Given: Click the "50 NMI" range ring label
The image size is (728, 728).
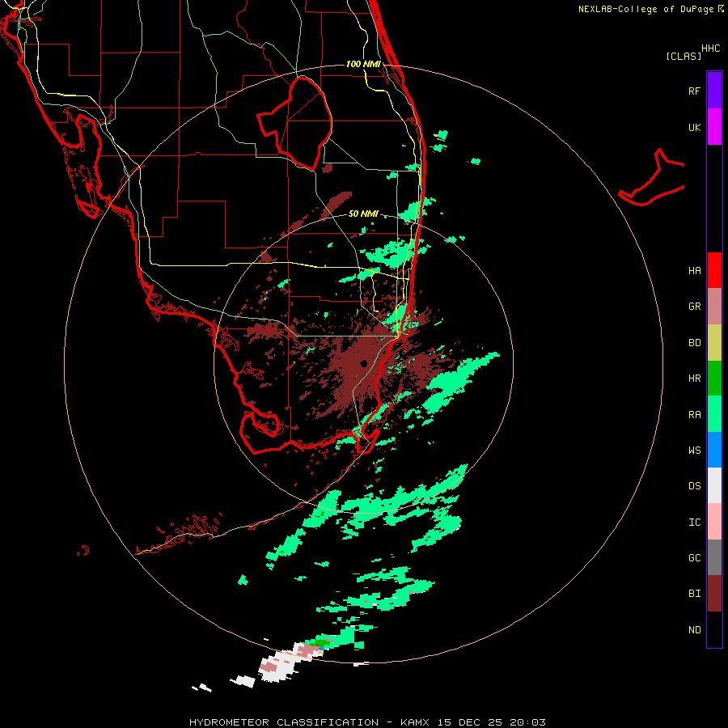Looking at the screenshot, I should [x=363, y=214].
